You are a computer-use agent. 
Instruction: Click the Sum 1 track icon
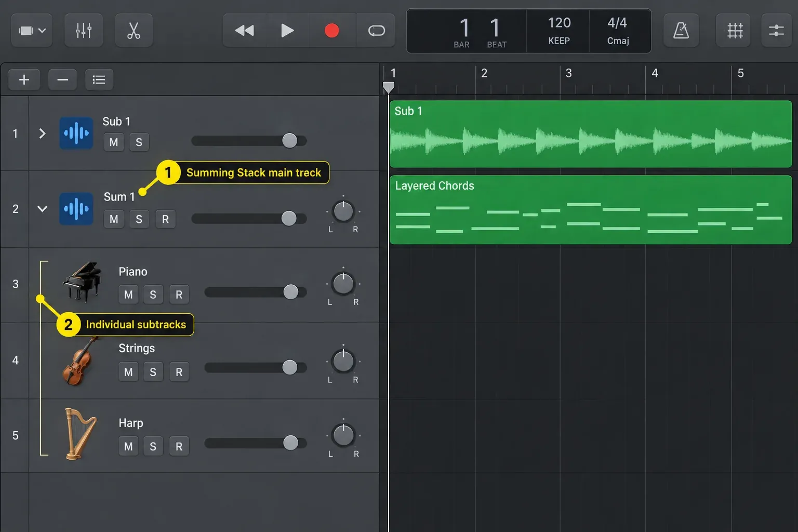point(76,209)
